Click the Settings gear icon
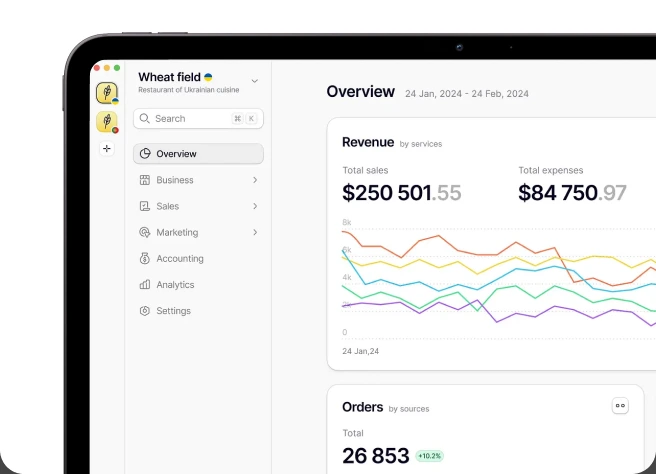Screen dimensions: 656x474 point(145,311)
